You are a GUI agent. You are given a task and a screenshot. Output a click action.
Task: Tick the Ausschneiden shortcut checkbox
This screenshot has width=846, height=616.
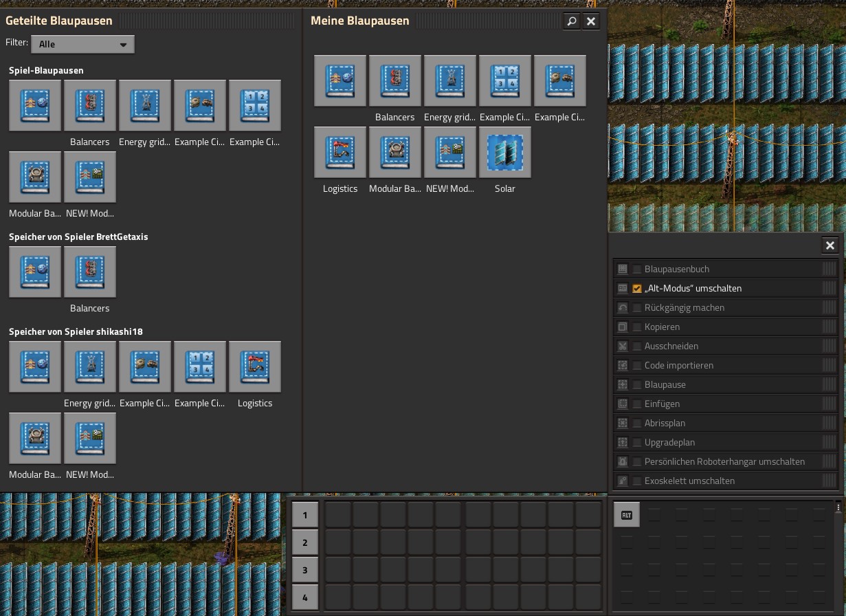point(637,346)
